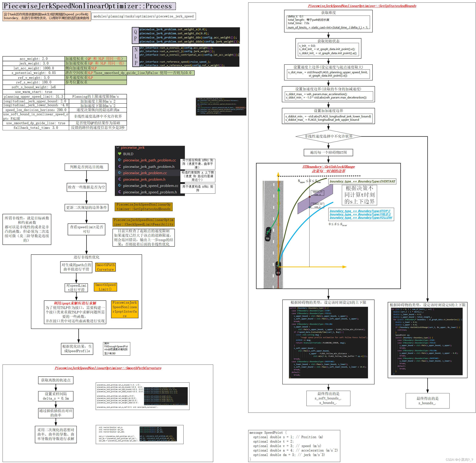476x463 pixels.
Task: Select the BUILD file row
Action: (150, 154)
